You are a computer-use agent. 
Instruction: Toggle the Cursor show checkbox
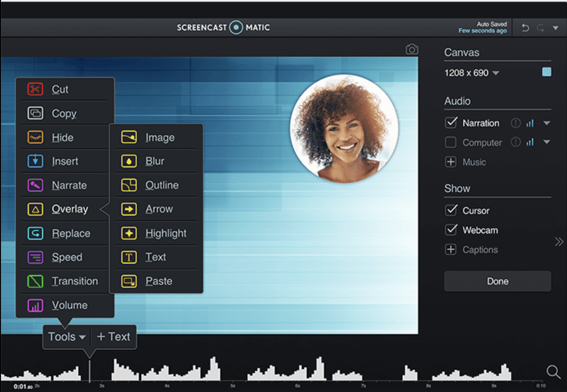[451, 210]
